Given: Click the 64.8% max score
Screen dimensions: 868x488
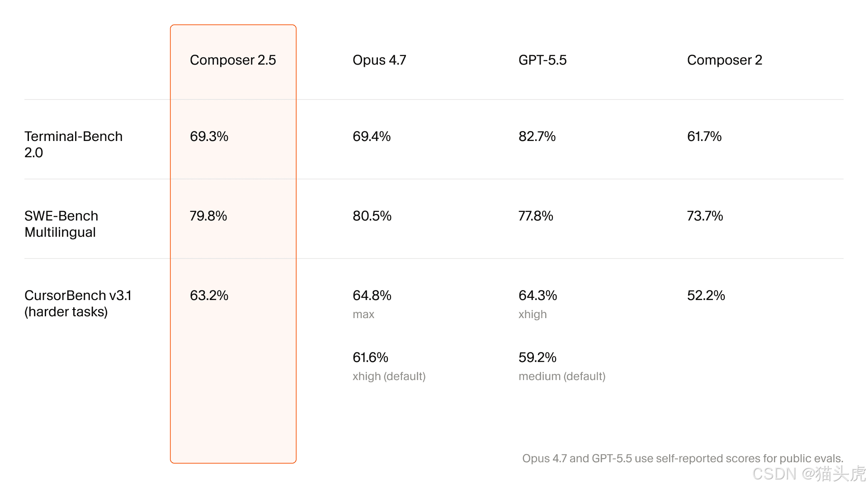Looking at the screenshot, I should pyautogui.click(x=372, y=296).
